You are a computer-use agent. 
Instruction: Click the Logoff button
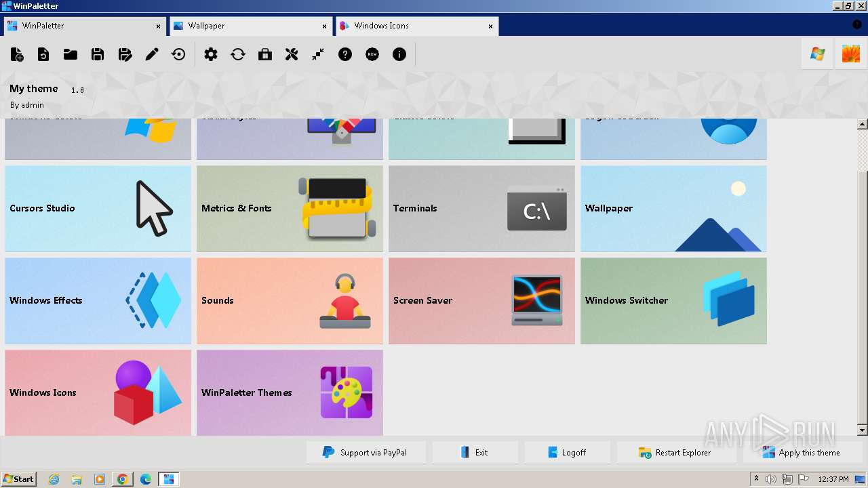click(568, 453)
